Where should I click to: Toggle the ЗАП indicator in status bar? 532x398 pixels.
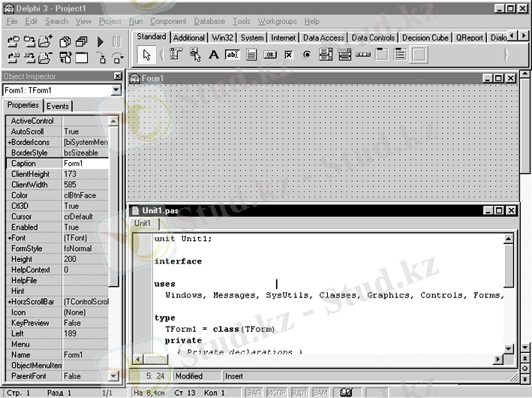254,393
